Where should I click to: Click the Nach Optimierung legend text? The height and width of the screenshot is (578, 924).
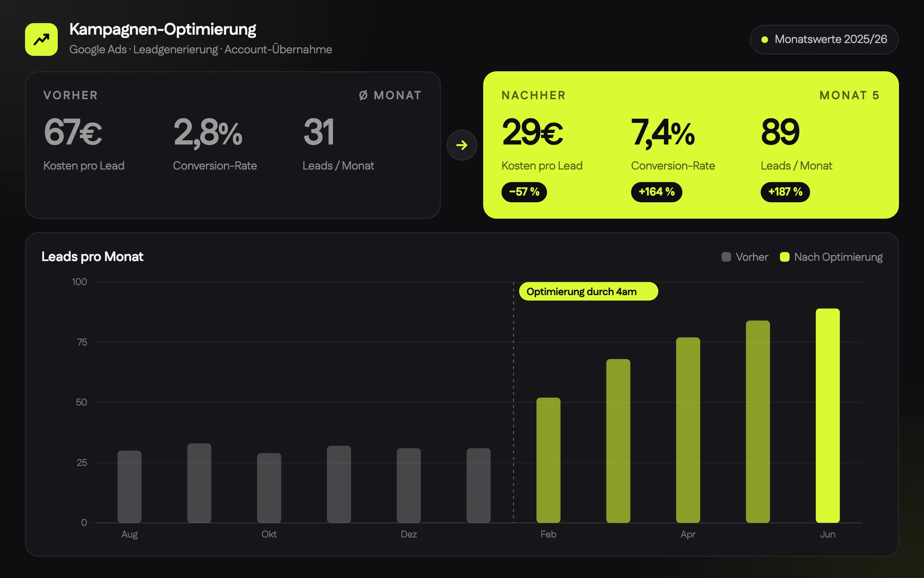838,257
